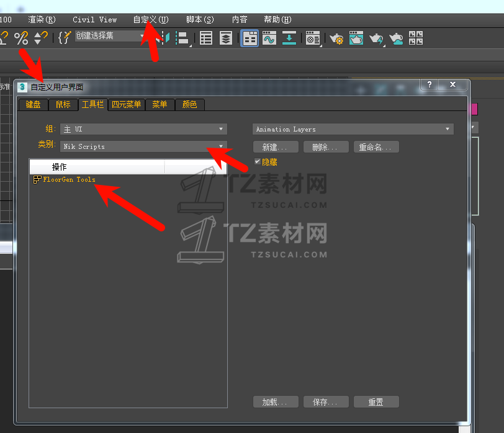The image size is (504, 433).
Task: Open the Autodesk gallery grid icon
Action: [416, 38]
